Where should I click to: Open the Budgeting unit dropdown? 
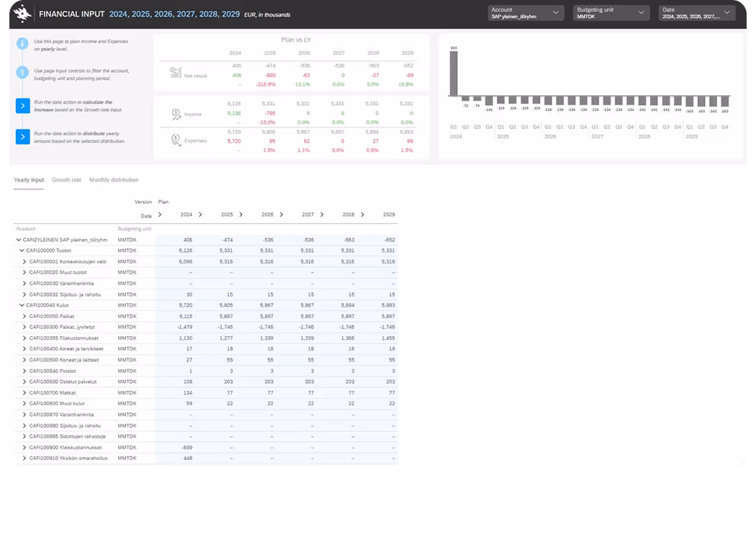click(x=611, y=13)
